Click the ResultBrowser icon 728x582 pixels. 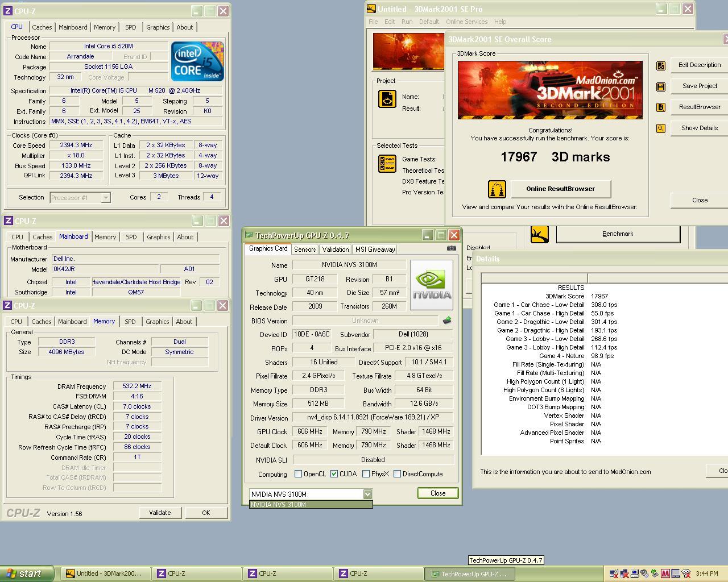coord(661,107)
